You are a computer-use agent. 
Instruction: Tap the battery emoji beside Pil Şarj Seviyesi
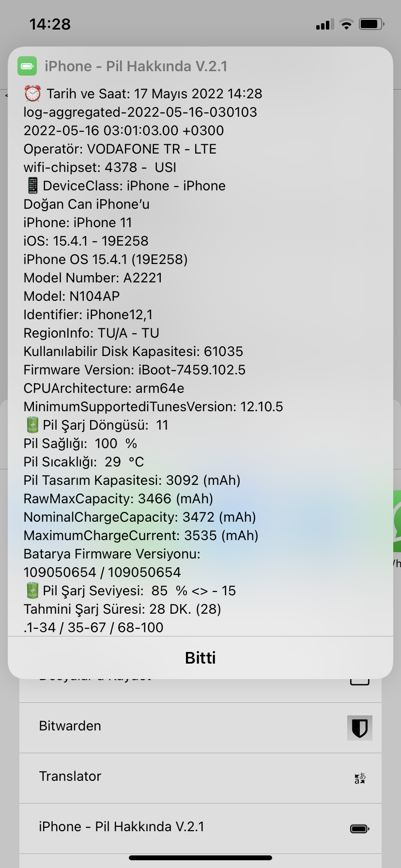(32, 590)
